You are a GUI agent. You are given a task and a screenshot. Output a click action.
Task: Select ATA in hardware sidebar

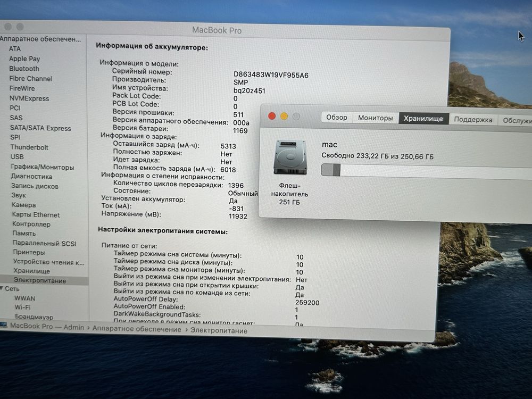14,49
